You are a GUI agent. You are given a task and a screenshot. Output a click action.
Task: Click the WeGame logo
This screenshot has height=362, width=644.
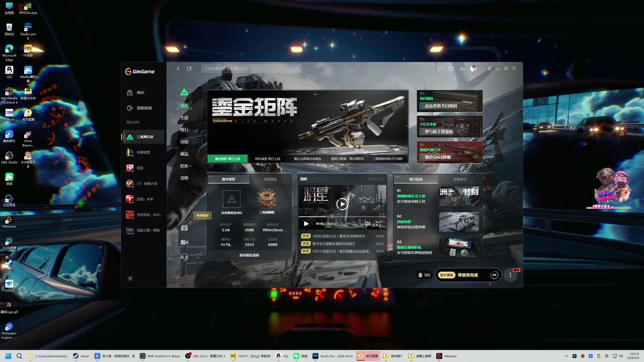tap(140, 71)
